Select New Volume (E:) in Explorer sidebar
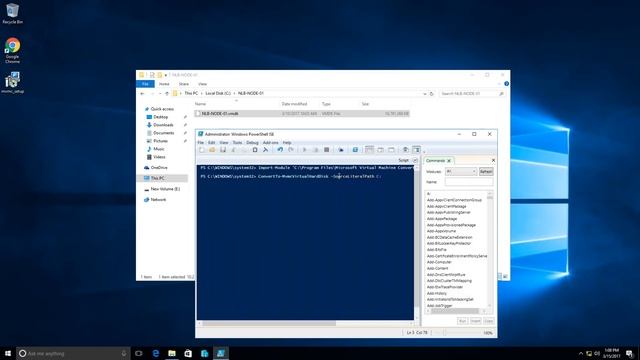Viewport: 640px width, 360px height. click(x=165, y=189)
